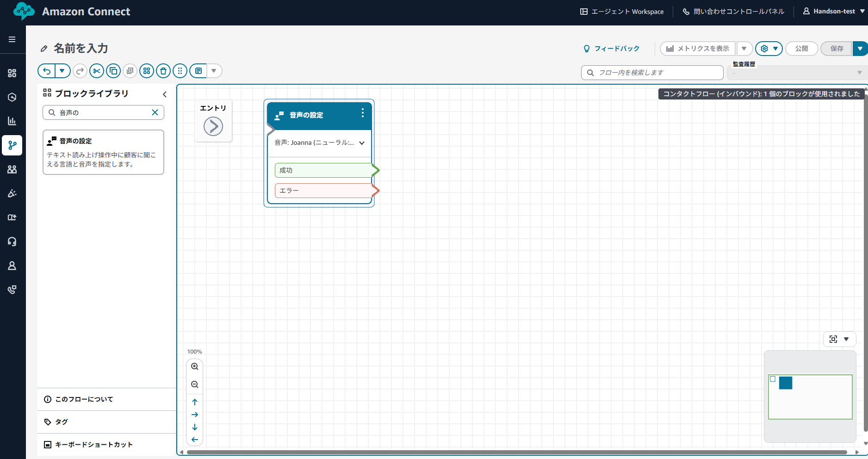Image resolution: width=868 pixels, height=459 pixels.
Task: Select the routing flows sidebar icon
Action: (12, 145)
